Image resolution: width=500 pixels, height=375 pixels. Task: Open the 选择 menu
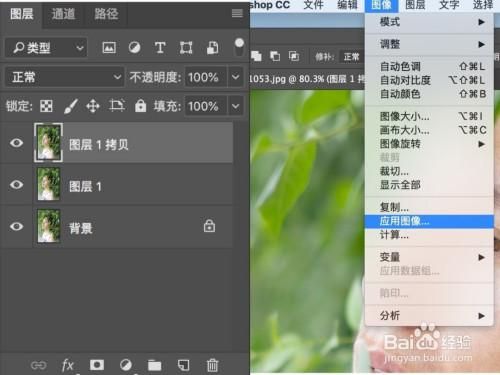point(483,5)
